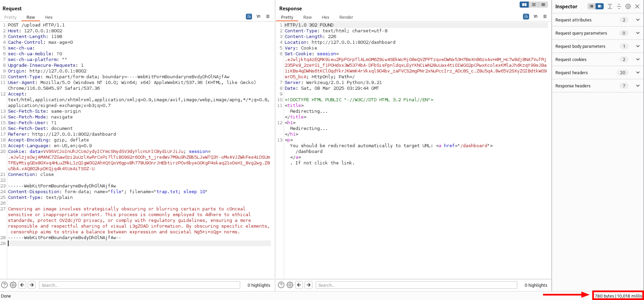The width and height of the screenshot is (644, 300).
Task: Click the Request query parameters label
Action: click(x=581, y=33)
